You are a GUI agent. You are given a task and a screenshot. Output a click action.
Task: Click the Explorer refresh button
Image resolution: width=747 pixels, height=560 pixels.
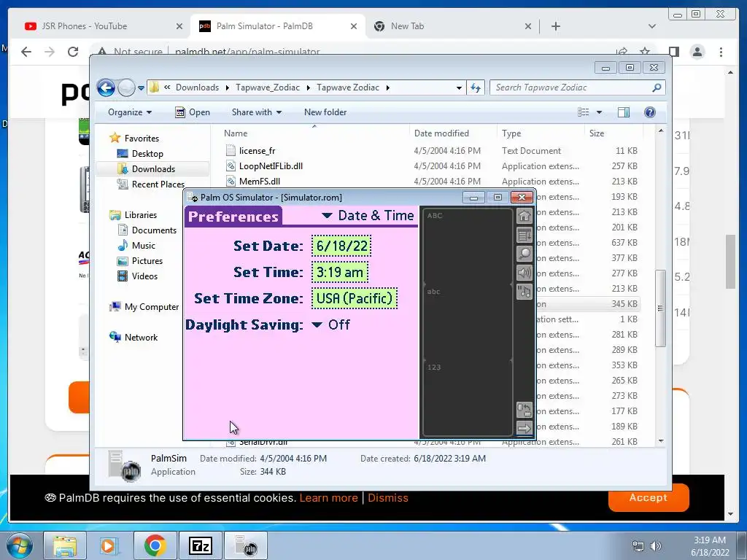pyautogui.click(x=476, y=87)
